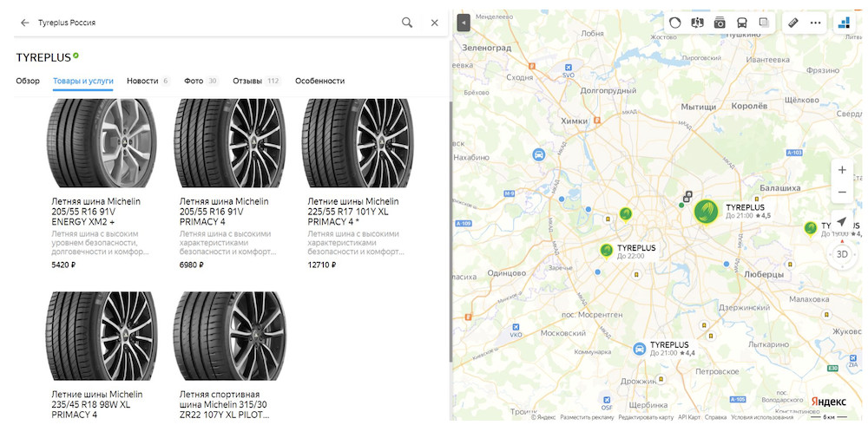The width and height of the screenshot is (868, 438).
Task: Click the back arrow in search bar
Action: [24, 23]
